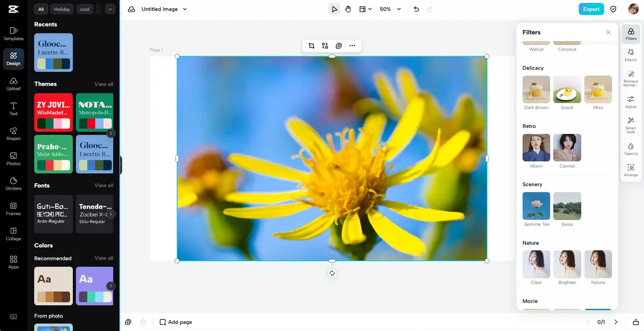Click the keyboard shortcuts icon
This screenshot has height=331, width=644.
pos(14,317)
